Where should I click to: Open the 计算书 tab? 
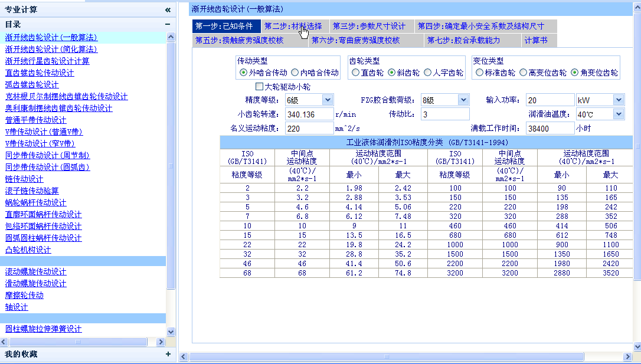[536, 40]
